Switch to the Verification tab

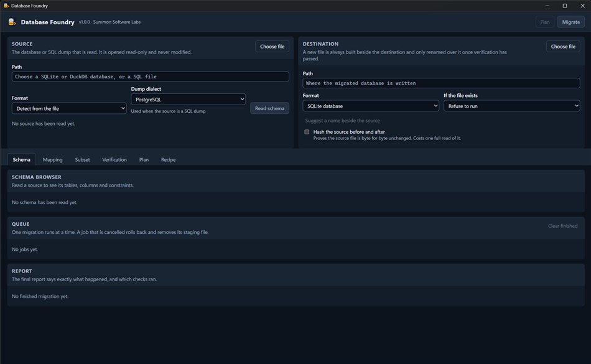[x=114, y=160]
